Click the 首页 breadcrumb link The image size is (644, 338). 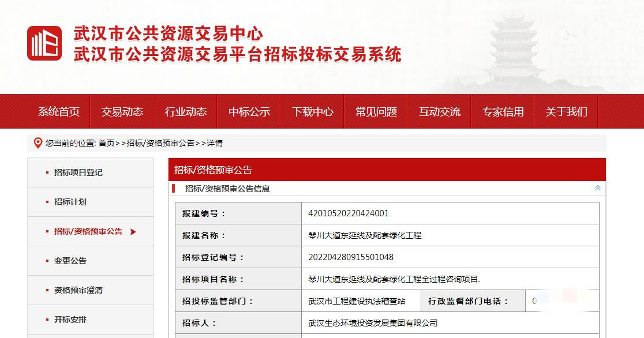coord(106,143)
